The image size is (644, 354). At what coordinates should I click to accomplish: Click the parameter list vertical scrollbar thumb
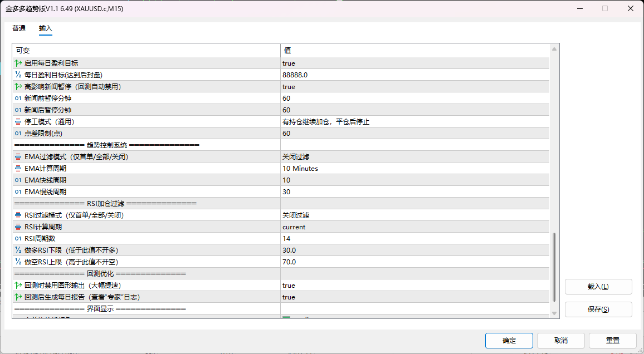click(554, 267)
